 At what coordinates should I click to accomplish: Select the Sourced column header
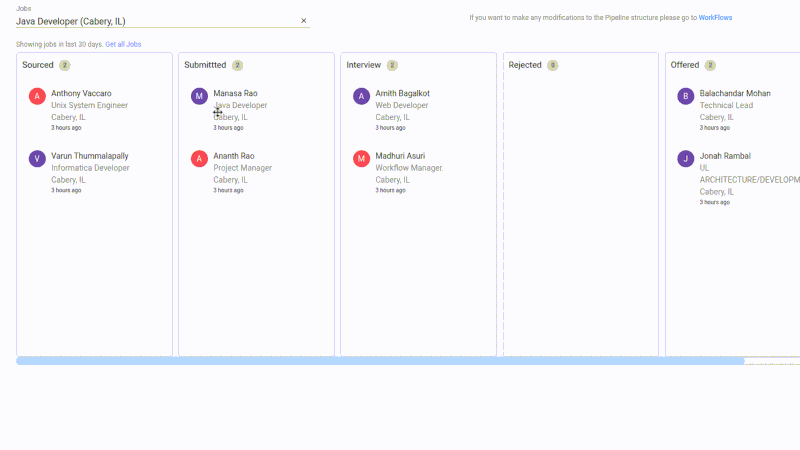38,65
